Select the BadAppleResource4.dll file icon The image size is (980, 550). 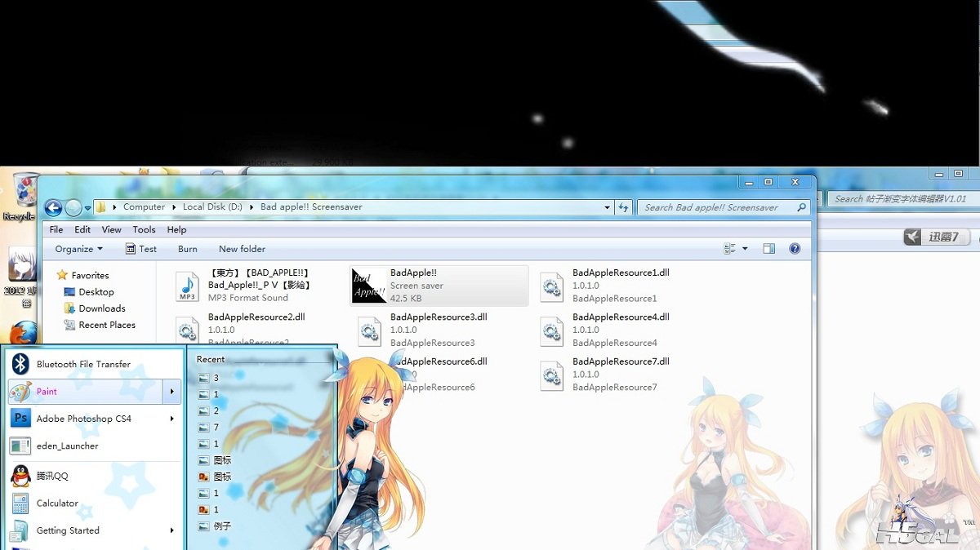coord(552,330)
